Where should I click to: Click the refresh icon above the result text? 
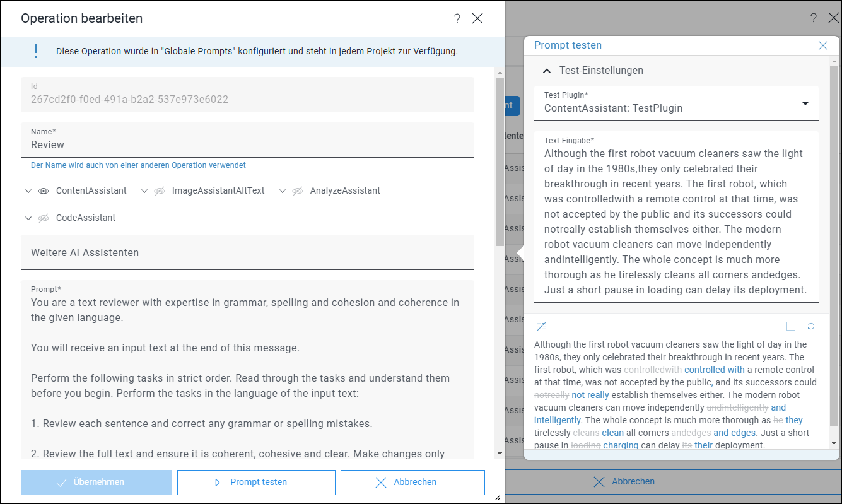click(x=811, y=326)
